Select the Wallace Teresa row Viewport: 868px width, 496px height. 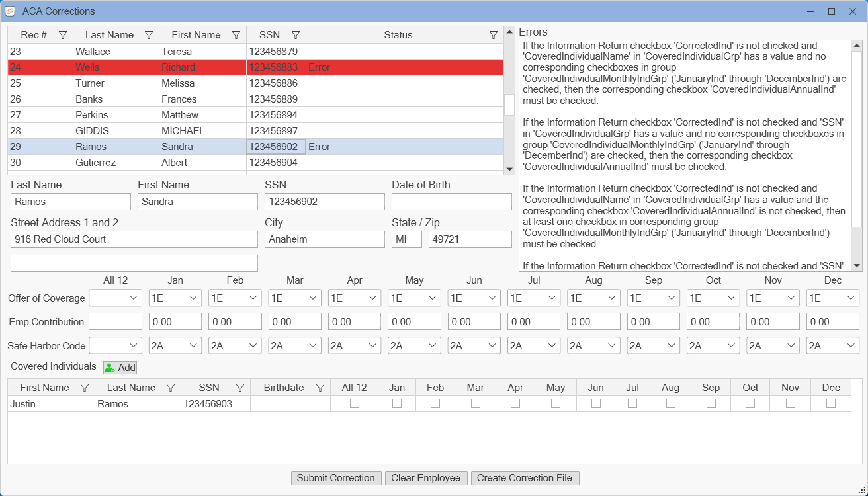click(256, 52)
